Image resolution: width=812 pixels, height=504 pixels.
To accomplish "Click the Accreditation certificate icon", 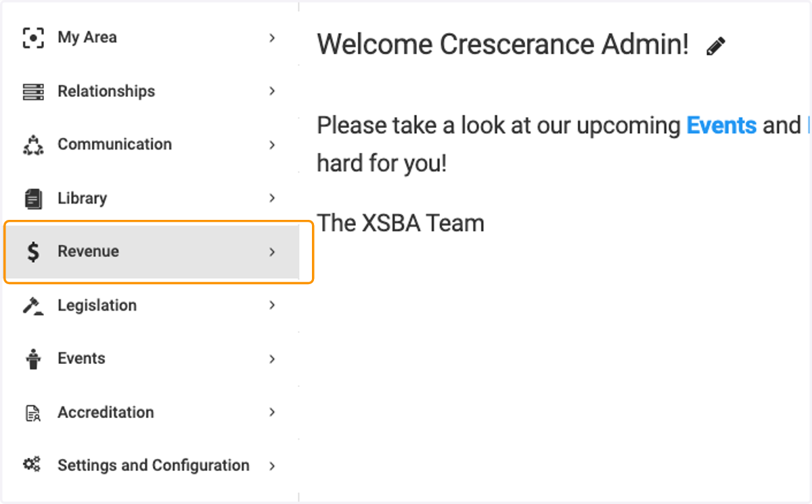I will 33,413.
